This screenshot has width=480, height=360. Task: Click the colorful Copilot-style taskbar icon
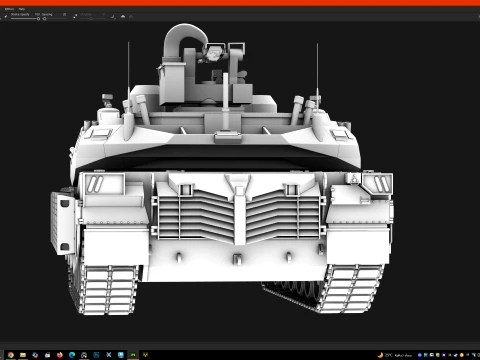click(35, 355)
